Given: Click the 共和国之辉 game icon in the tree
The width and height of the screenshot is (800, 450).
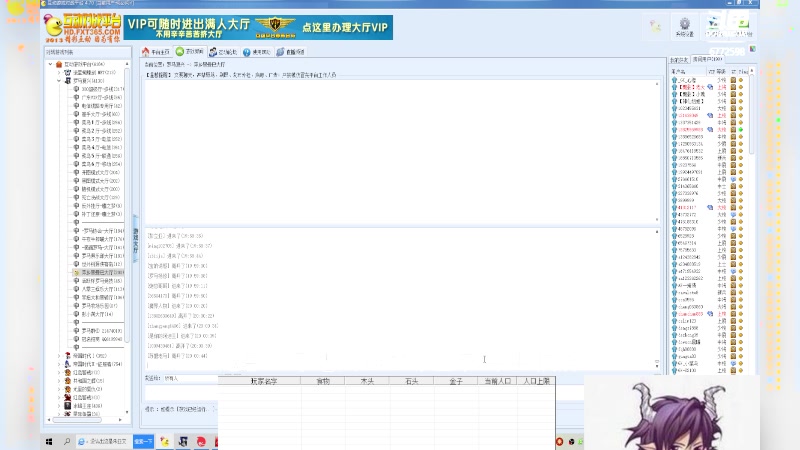Looking at the screenshot, I should (67, 381).
